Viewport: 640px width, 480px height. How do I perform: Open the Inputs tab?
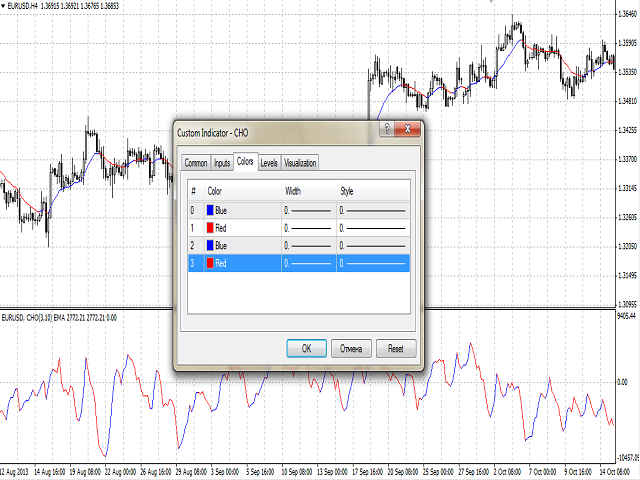[x=222, y=163]
